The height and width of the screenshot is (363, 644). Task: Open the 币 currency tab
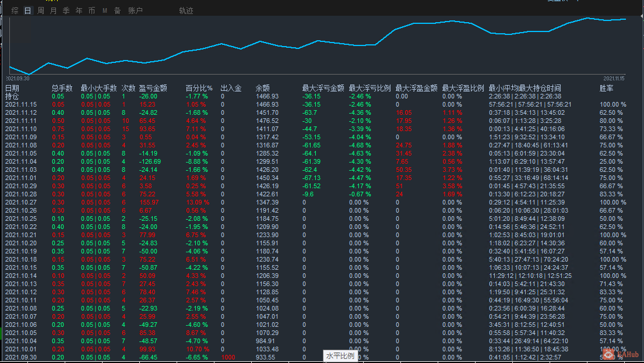coord(92,10)
